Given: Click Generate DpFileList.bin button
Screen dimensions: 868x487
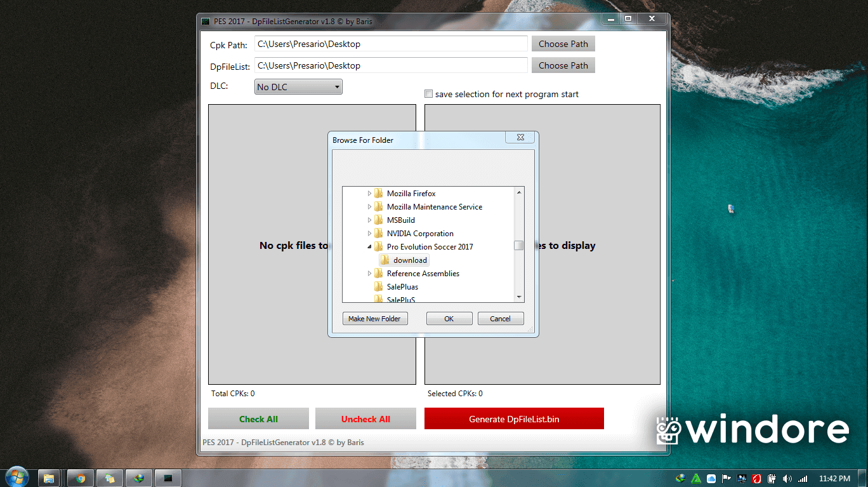Looking at the screenshot, I should point(514,418).
